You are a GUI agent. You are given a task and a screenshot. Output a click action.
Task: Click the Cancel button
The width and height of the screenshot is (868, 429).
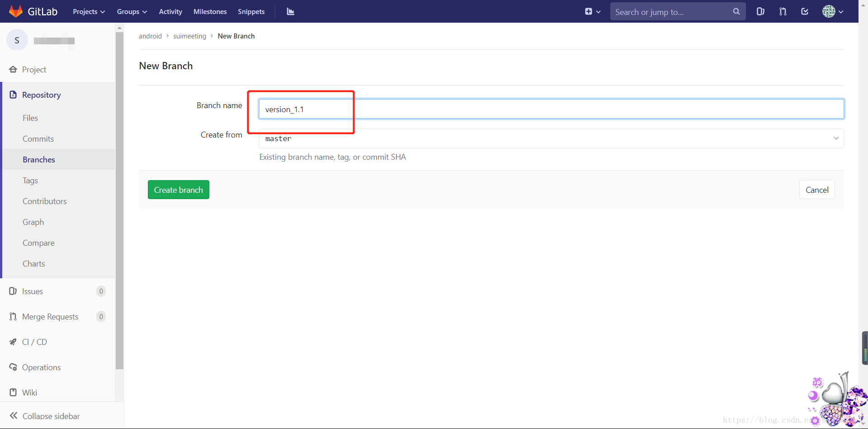(817, 190)
